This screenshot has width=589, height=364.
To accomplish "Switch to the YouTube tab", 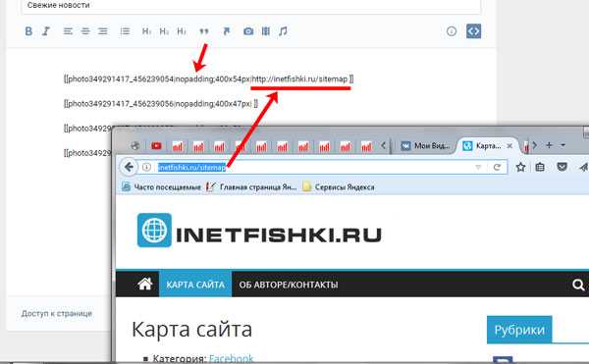I will click(x=156, y=145).
